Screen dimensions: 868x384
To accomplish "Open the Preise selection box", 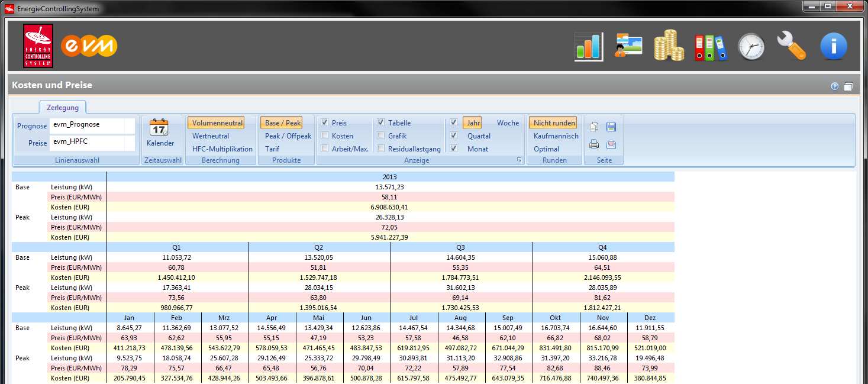I will 92,143.
